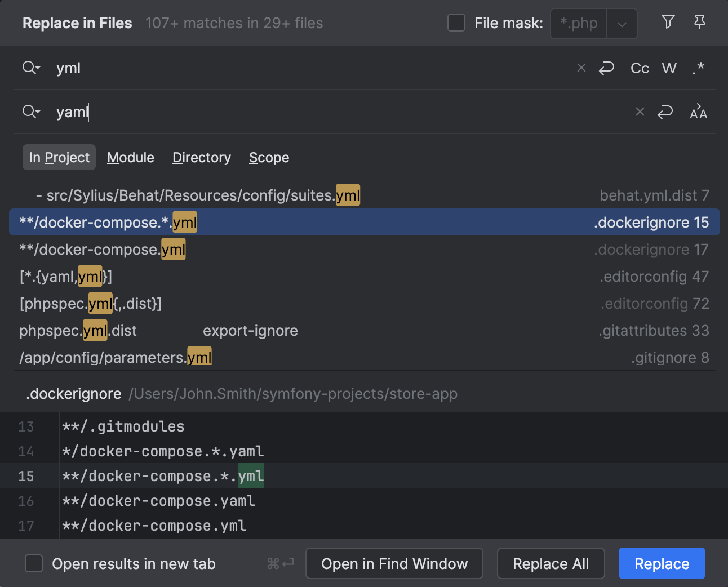
Task: Enable the W whole words option
Action: [x=669, y=68]
